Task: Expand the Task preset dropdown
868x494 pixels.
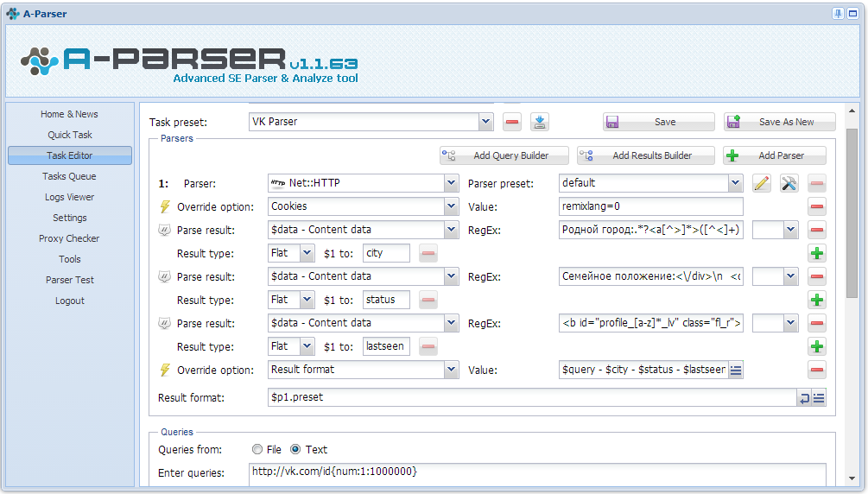Action: click(x=485, y=122)
